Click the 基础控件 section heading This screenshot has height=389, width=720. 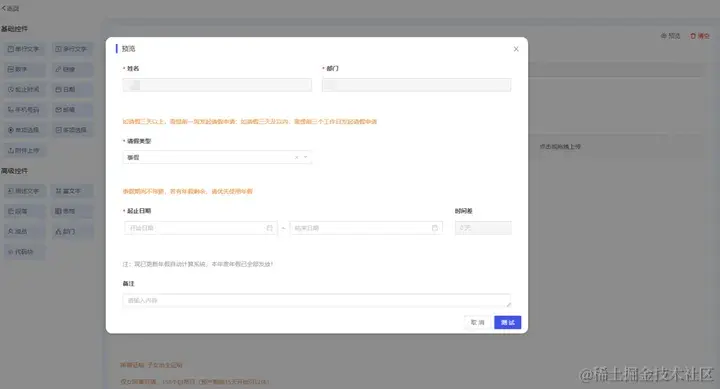click(14, 29)
